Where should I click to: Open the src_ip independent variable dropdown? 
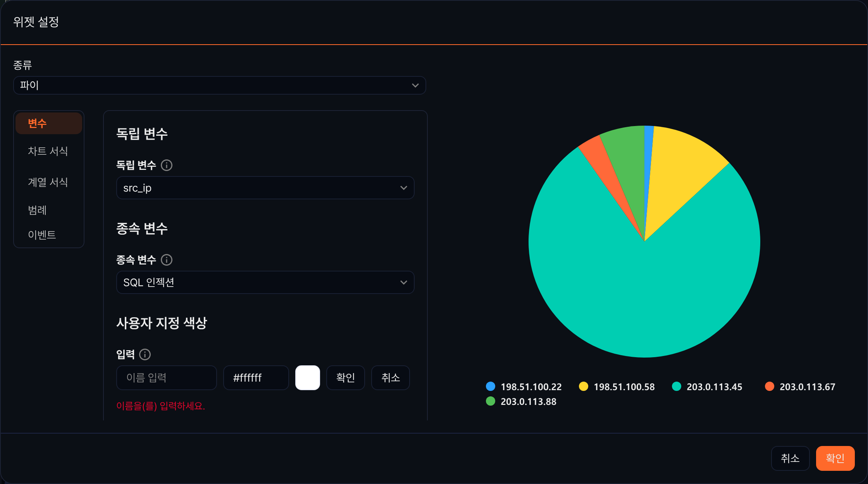(265, 188)
